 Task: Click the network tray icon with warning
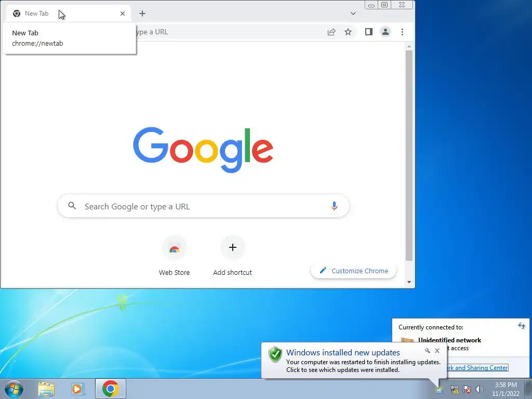[454, 389]
